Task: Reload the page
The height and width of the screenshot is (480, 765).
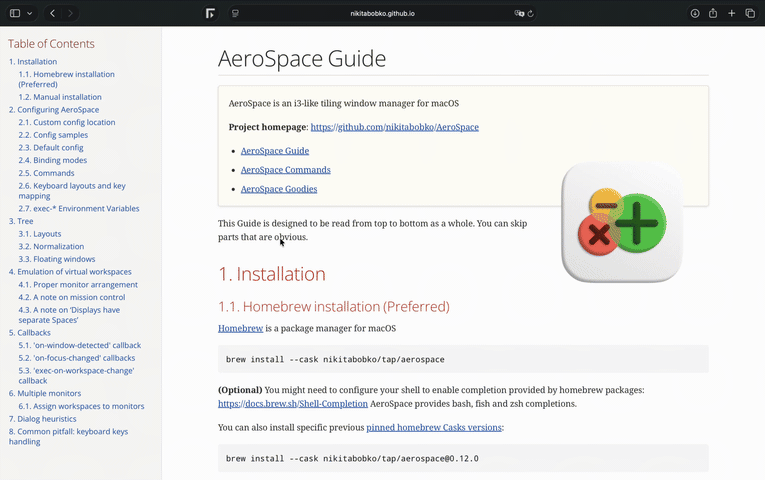Action: coord(530,13)
